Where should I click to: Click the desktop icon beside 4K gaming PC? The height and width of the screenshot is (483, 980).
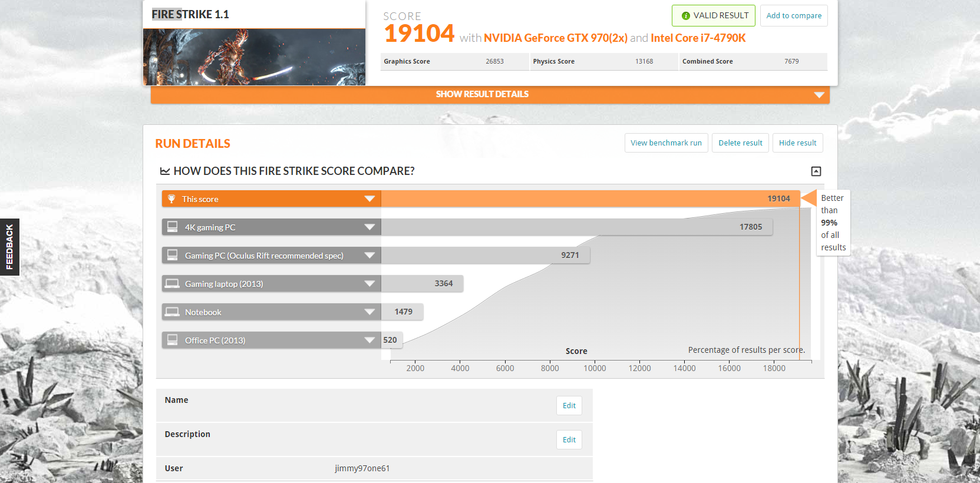(x=172, y=227)
